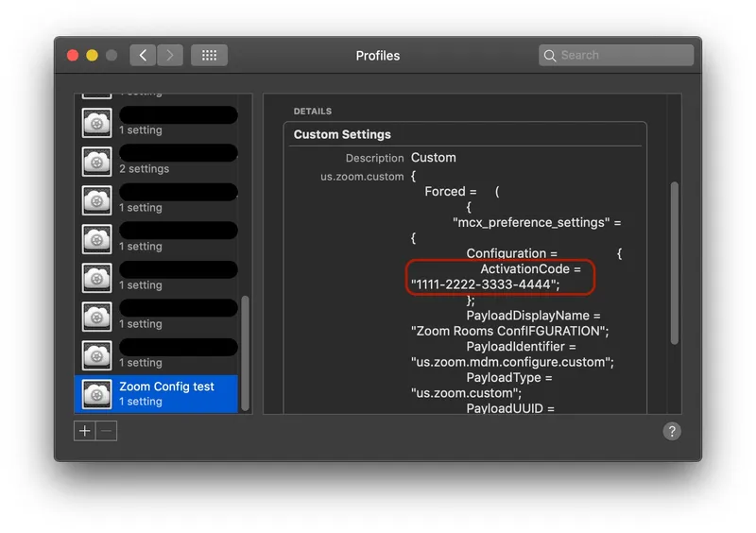Click the "1111-2222-3333-4444" value
Image resolution: width=756 pixels, height=533 pixels.
click(x=485, y=284)
